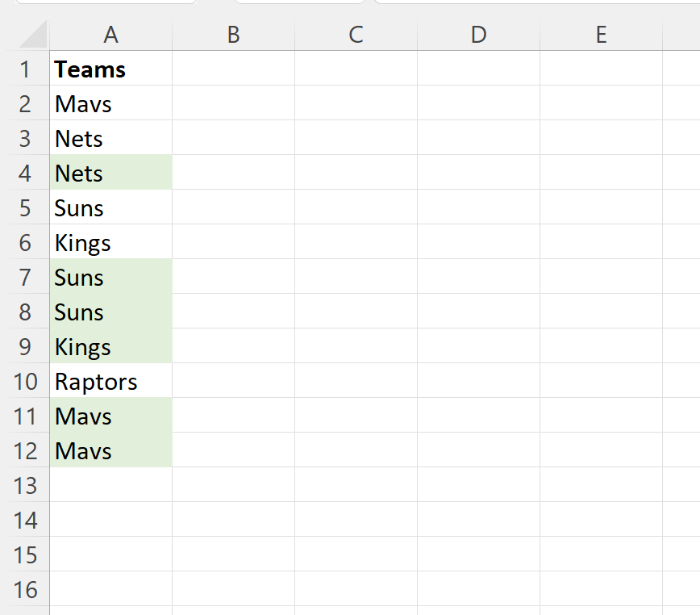Select row 16 header
This screenshot has width=700, height=615.
[24, 588]
